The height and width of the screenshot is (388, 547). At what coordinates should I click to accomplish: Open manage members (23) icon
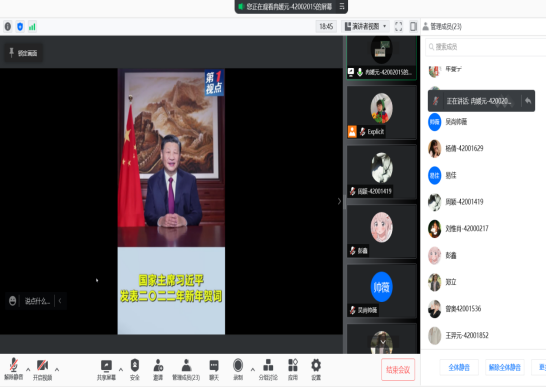tap(186, 370)
